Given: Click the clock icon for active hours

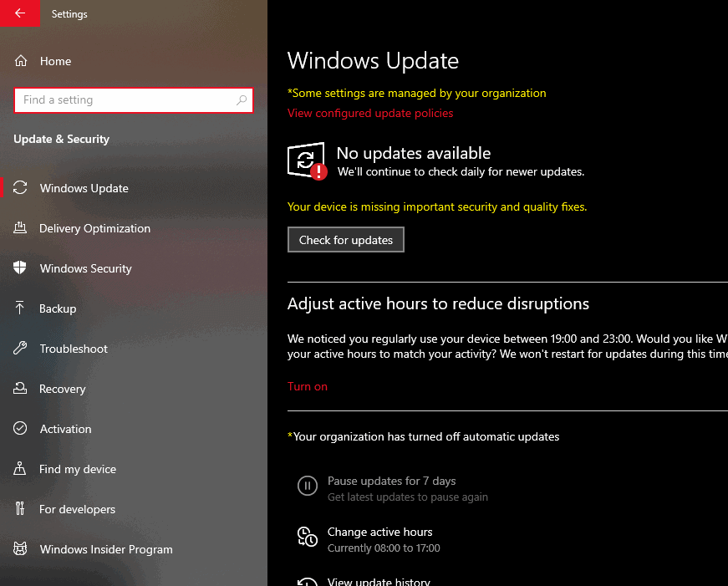Looking at the screenshot, I should 308,537.
